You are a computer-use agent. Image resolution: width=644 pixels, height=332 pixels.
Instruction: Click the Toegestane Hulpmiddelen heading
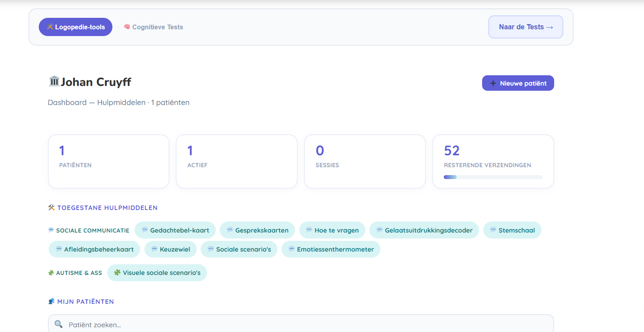[x=107, y=208]
